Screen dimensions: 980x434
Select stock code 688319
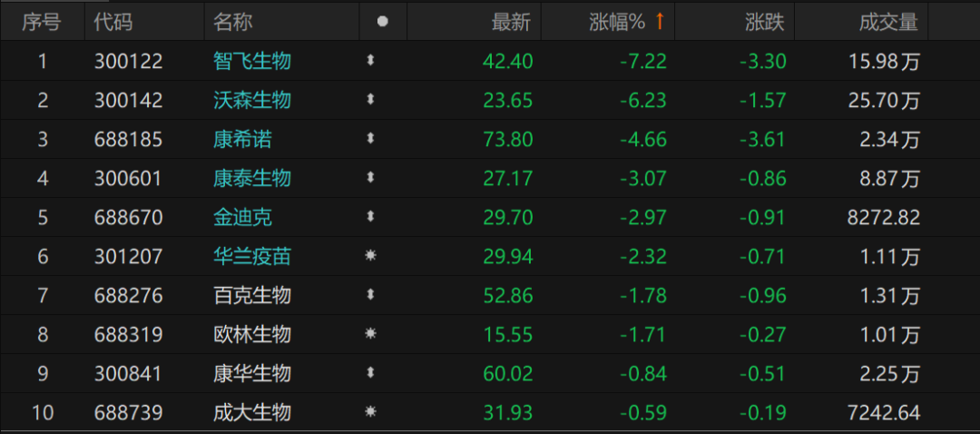(x=129, y=334)
